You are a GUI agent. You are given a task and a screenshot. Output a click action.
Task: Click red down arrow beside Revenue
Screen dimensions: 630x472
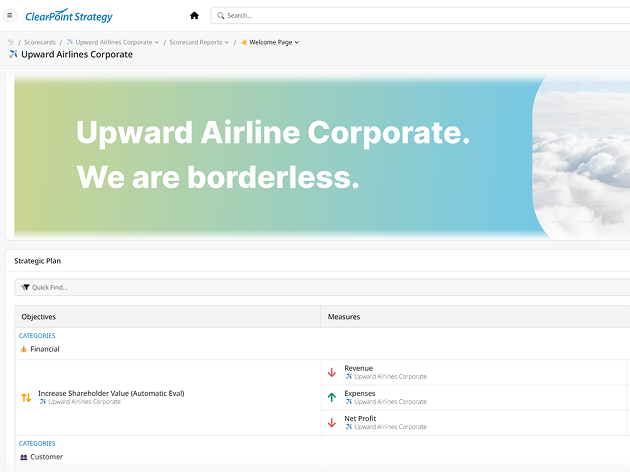pyautogui.click(x=332, y=372)
